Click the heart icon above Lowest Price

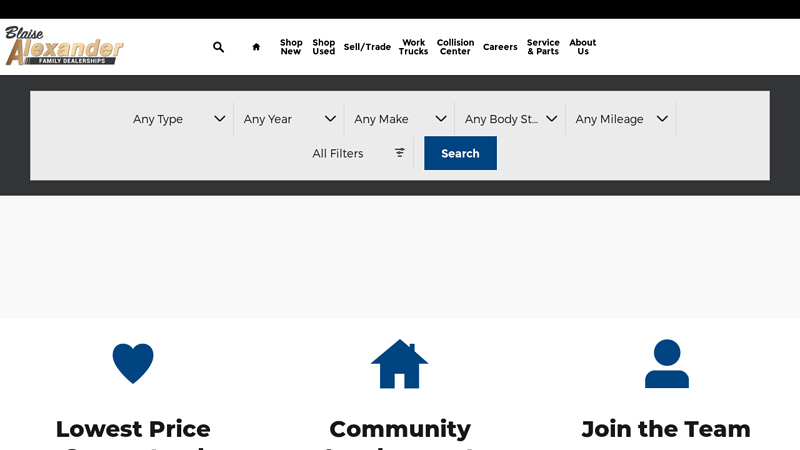point(133,363)
